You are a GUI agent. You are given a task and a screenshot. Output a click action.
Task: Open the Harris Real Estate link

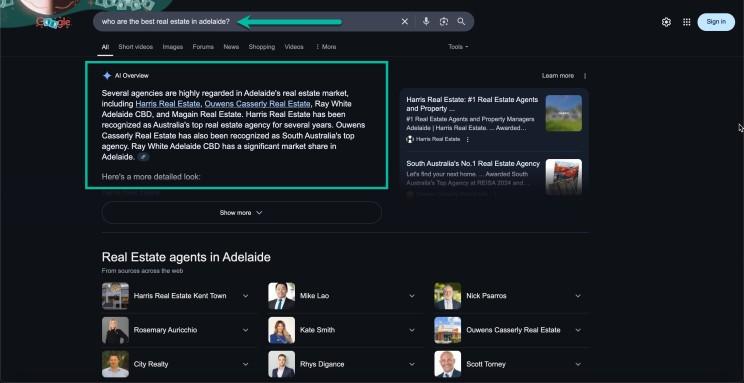168,104
